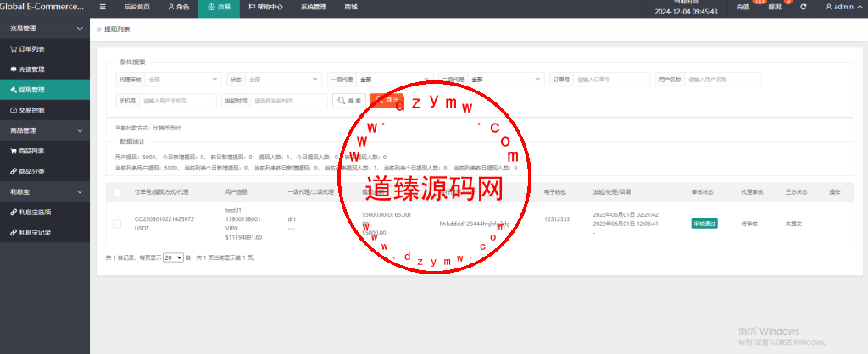Click the flag icon on 帮助中心 tab
Viewport: 868px width, 354px height.
pyautogui.click(x=252, y=7)
